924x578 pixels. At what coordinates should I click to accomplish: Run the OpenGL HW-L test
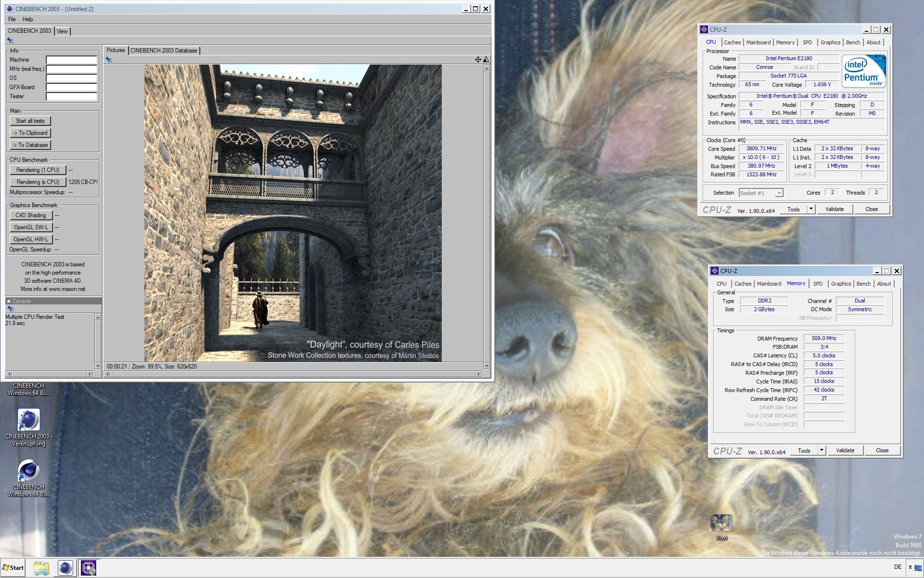point(31,239)
